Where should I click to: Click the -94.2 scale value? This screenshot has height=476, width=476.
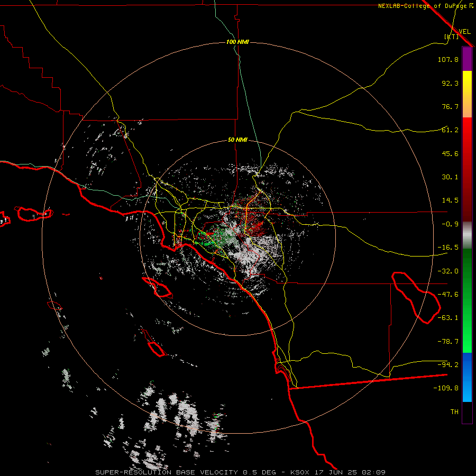tap(448, 365)
